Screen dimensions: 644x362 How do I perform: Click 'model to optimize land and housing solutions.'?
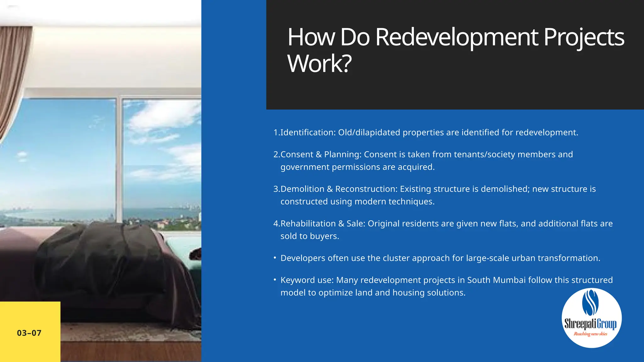[373, 293]
